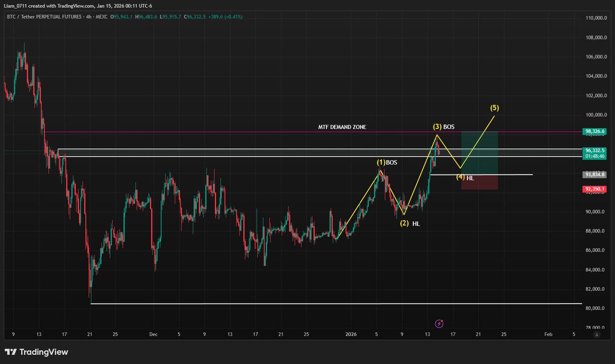Select the (3) BOS wave label

pyautogui.click(x=444, y=126)
